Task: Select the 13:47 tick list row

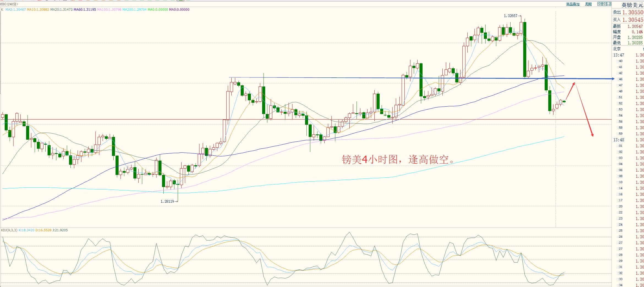Action: [x=618, y=55]
